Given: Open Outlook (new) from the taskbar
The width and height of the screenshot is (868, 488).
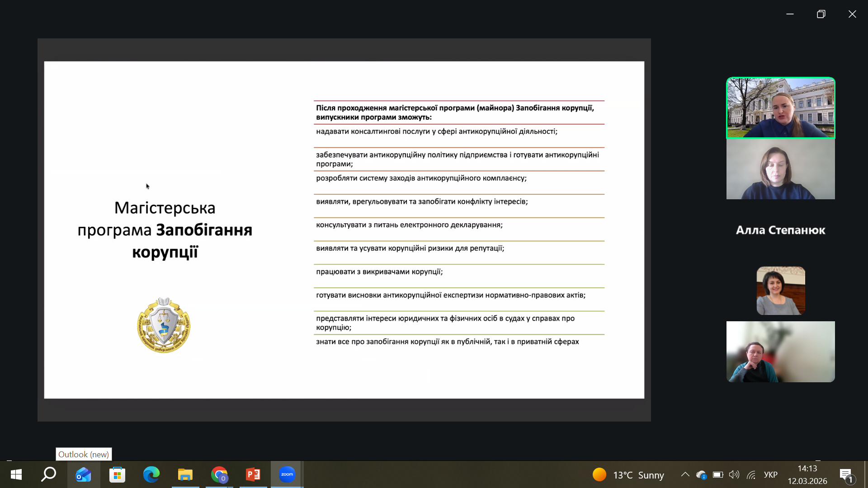Looking at the screenshot, I should 84,474.
